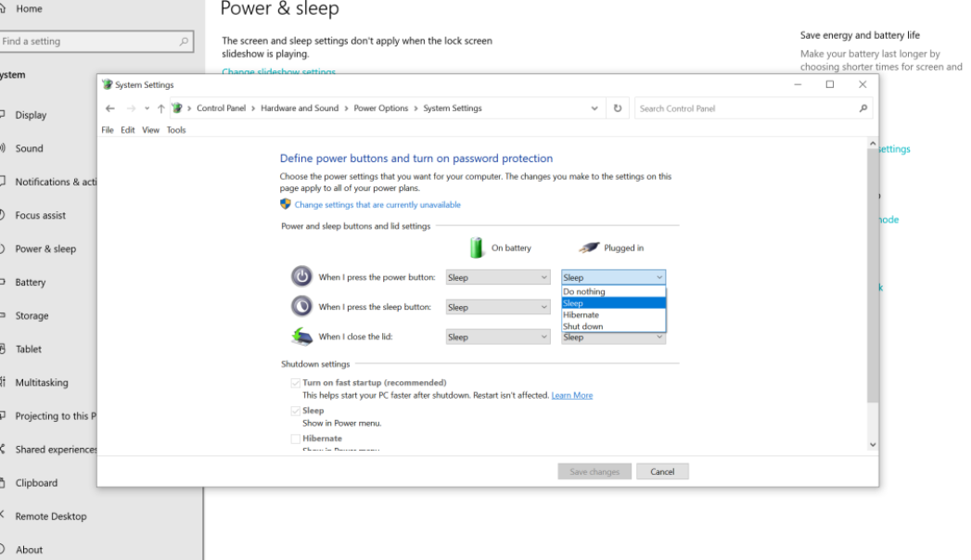
Task: Toggle Turn on fast startup checkbox
Action: click(295, 383)
